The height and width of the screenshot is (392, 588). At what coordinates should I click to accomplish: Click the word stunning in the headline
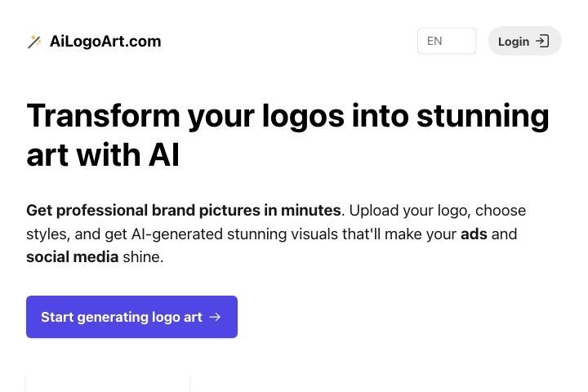483,116
